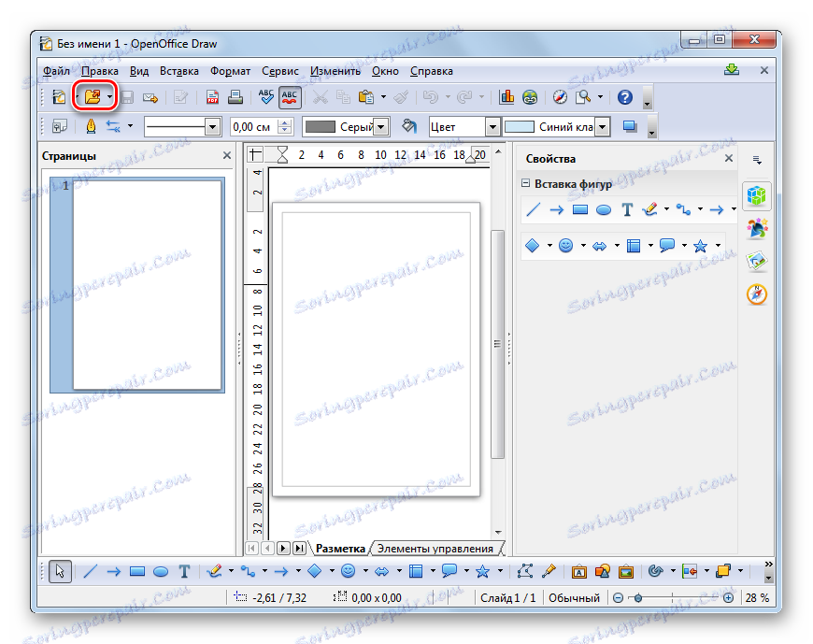Select the Разметка layer tab

click(x=340, y=549)
